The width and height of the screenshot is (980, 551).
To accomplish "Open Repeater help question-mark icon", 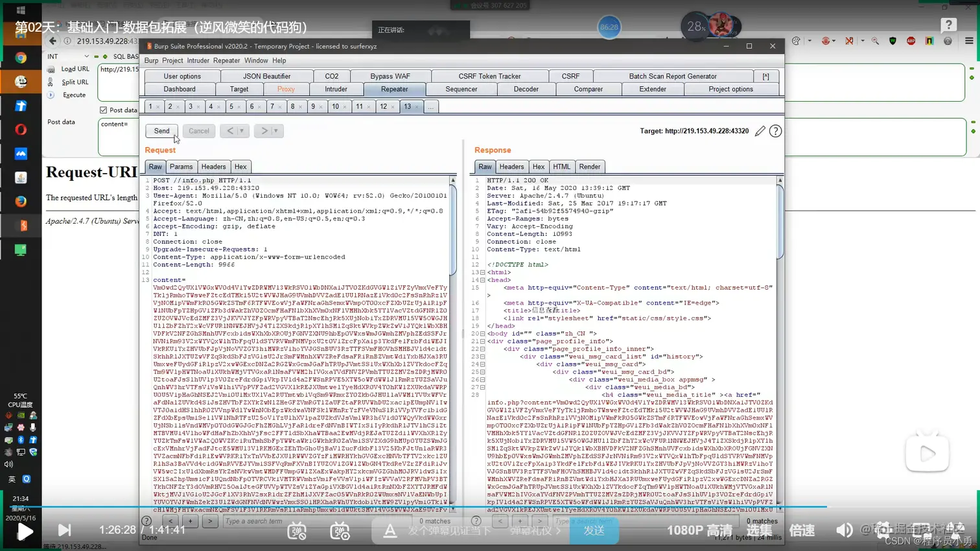I will pos(775,131).
